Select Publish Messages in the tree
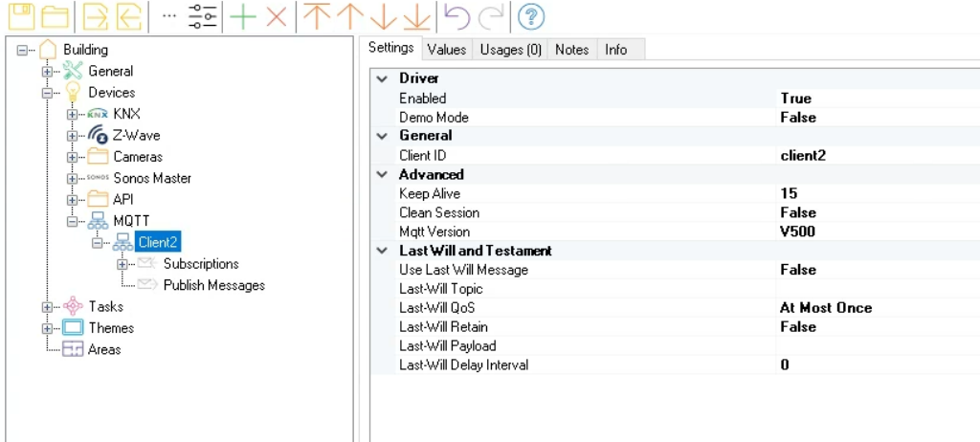Viewport: 980px width, 442px height. point(213,285)
